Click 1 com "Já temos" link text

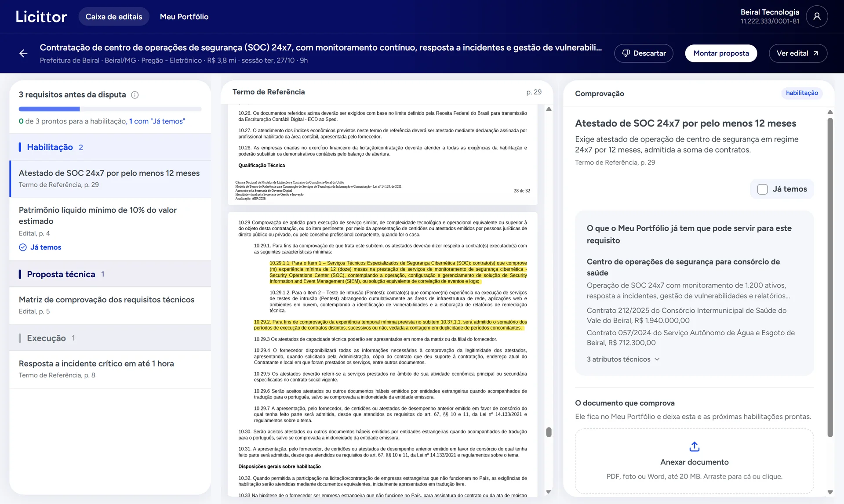(x=157, y=121)
